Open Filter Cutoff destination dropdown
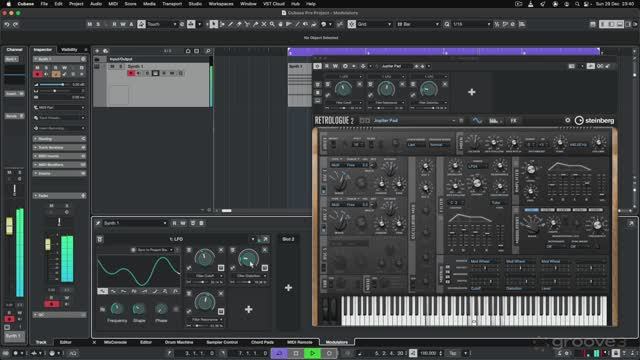This screenshot has height=360, width=640. point(205,276)
